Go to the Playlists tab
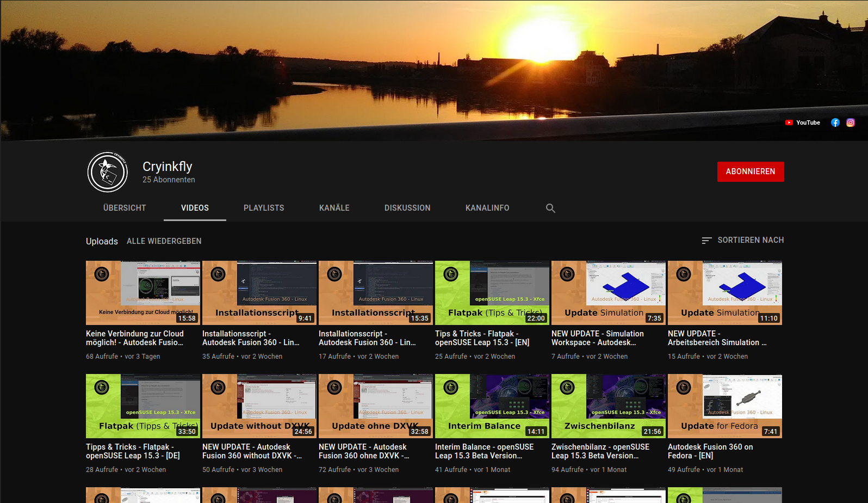Screen dimensions: 868x503 click(x=264, y=208)
